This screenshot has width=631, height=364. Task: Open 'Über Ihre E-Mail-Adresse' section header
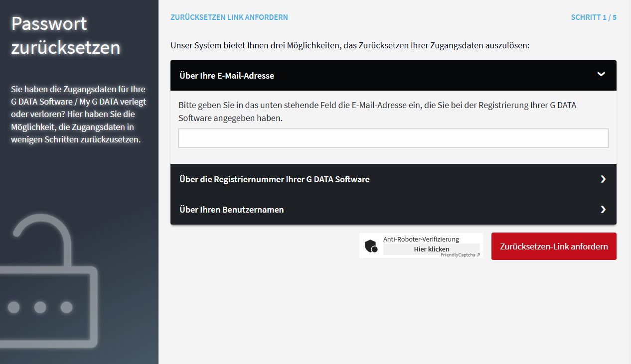(393, 76)
